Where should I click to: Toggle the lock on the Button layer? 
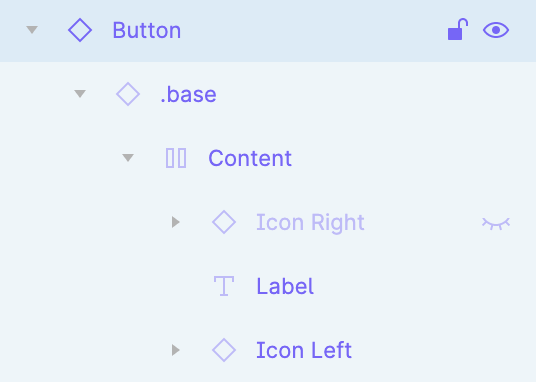(x=458, y=29)
